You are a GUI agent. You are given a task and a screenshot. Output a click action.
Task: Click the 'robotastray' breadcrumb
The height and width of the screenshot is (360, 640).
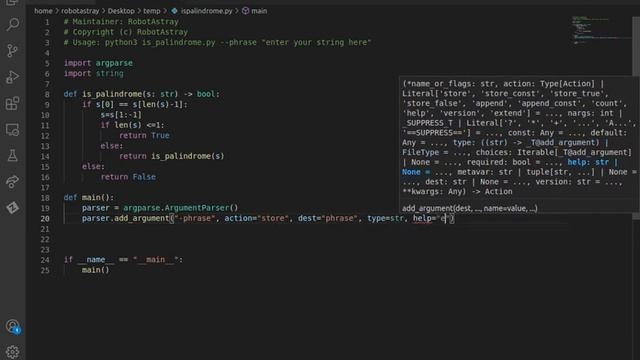coord(80,11)
